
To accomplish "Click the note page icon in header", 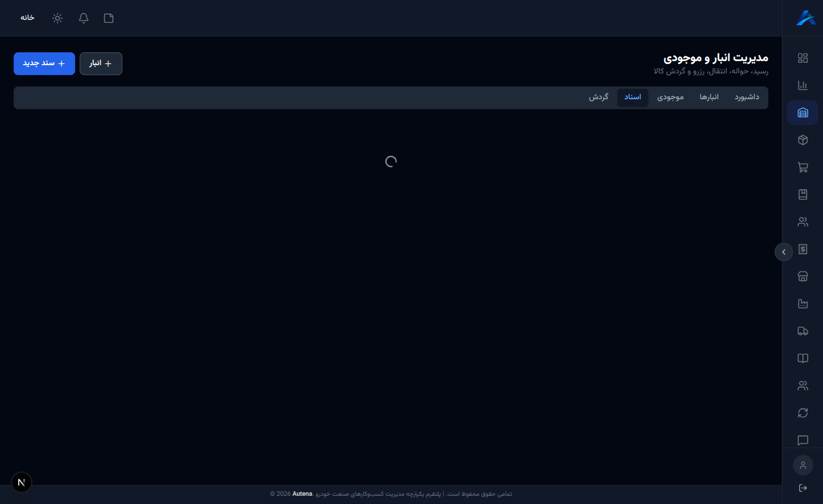I will (x=109, y=18).
